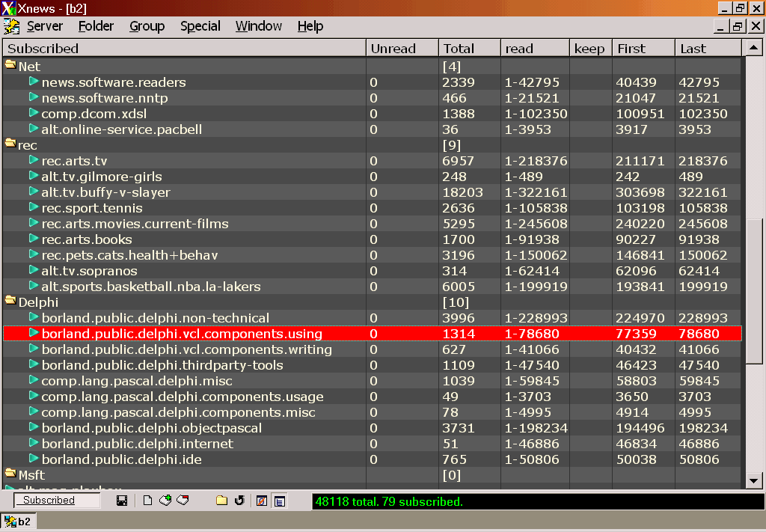
Task: Open the Window menu
Action: (258, 26)
